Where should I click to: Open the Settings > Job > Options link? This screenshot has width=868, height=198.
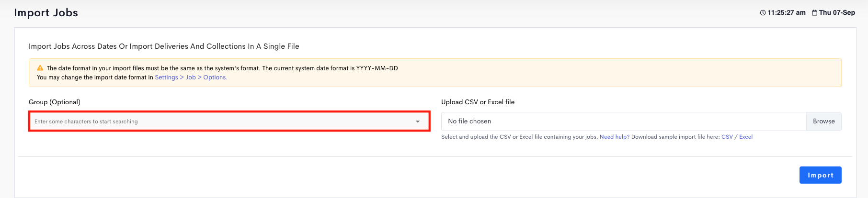191,77
